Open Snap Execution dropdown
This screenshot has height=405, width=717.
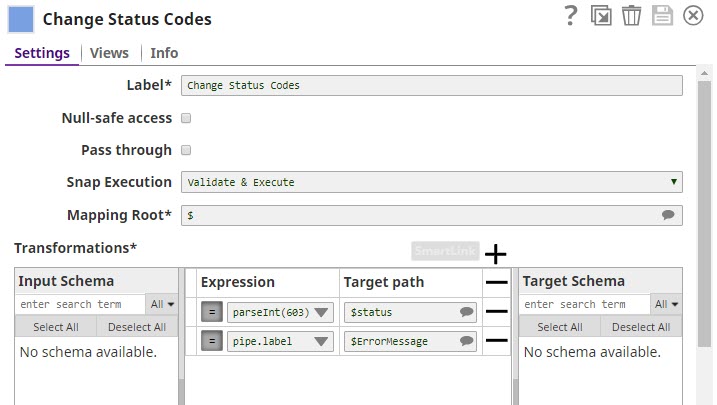pos(432,182)
